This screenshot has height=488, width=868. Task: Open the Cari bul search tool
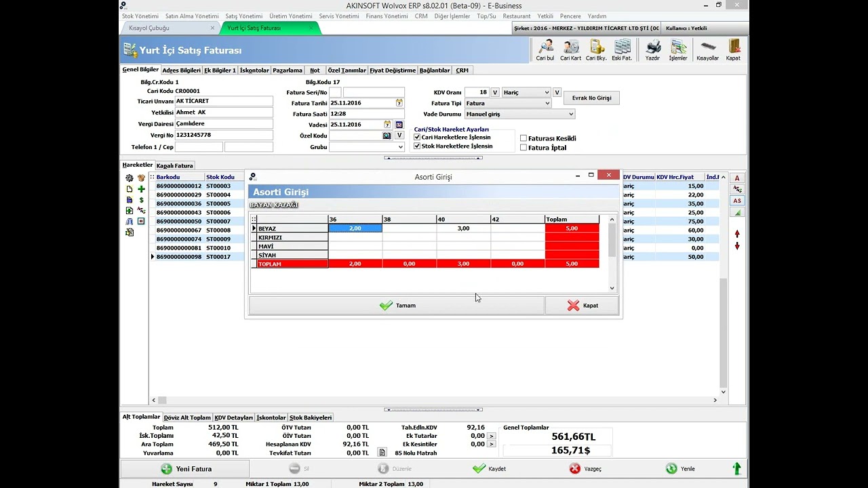(545, 50)
